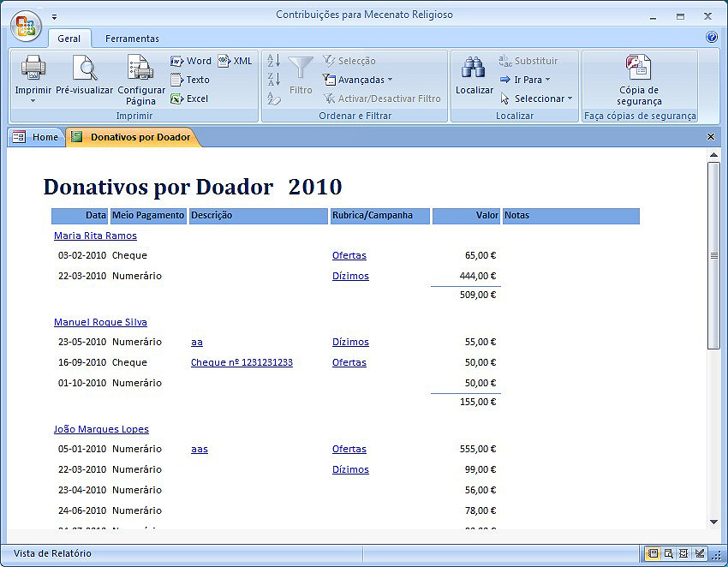Click the Imprimir printer icon
This screenshot has width=728, height=567.
(x=33, y=68)
